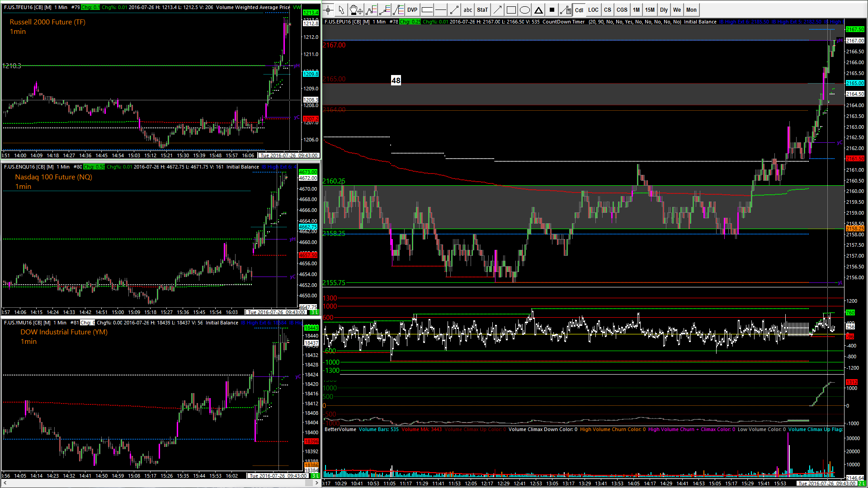
Task: Select the line with calculator tool
Action: pos(565,10)
